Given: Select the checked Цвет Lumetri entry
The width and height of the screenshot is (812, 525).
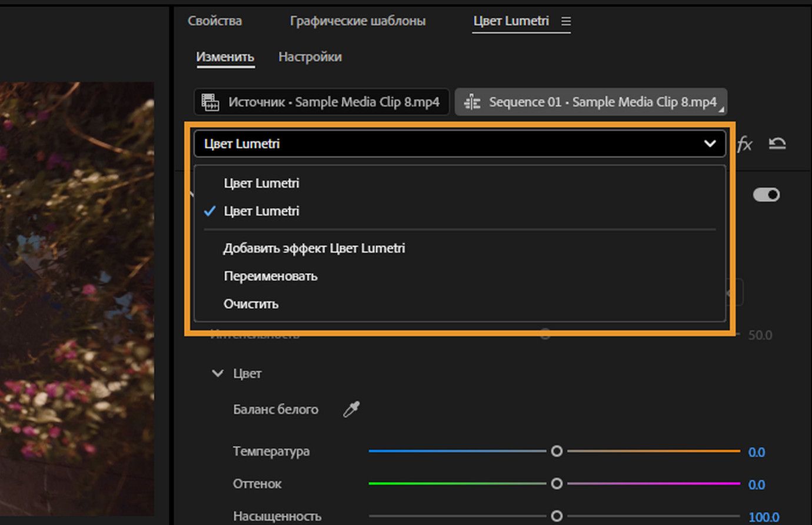Looking at the screenshot, I should pyautogui.click(x=261, y=211).
